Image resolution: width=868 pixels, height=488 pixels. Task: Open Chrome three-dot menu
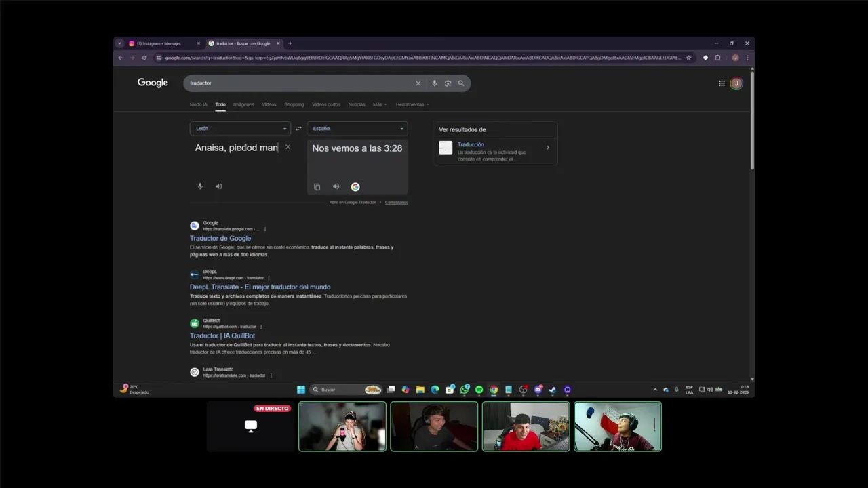coord(747,58)
